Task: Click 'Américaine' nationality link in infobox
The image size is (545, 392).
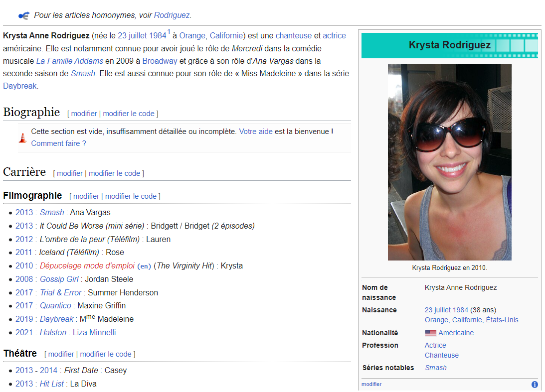Action: click(456, 333)
